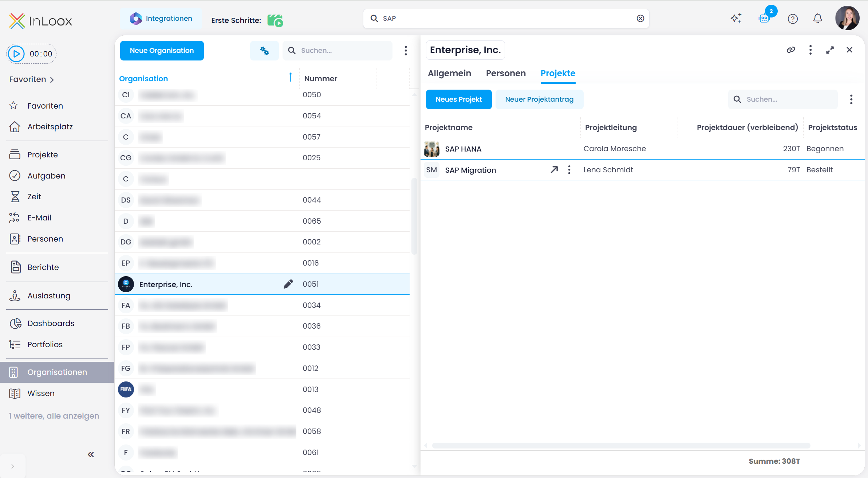This screenshot has height=478, width=868.
Task: Open the AI sparkle assistant
Action: (736, 19)
